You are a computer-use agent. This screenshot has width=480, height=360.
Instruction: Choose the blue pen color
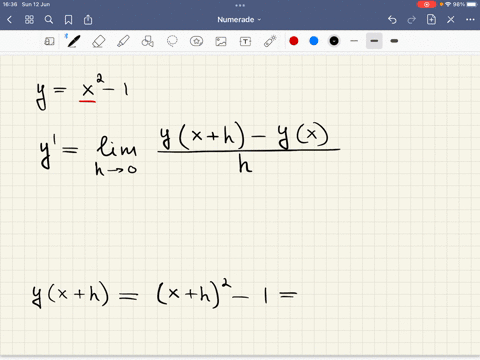click(x=314, y=41)
